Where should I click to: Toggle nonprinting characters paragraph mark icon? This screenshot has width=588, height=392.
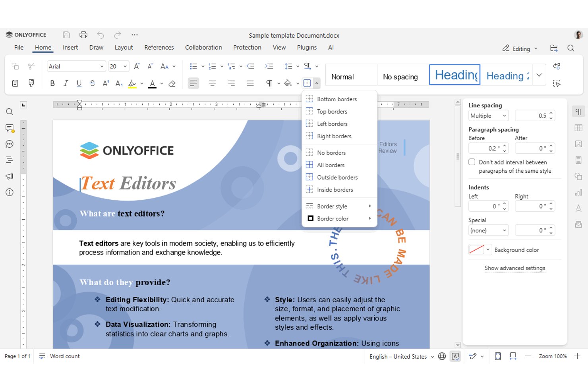tap(269, 83)
